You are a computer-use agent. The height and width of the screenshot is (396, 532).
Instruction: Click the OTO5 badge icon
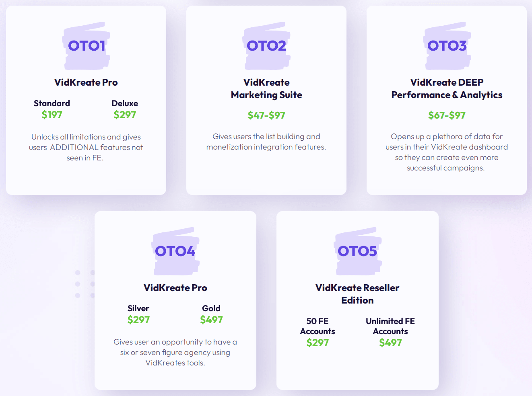[357, 251]
